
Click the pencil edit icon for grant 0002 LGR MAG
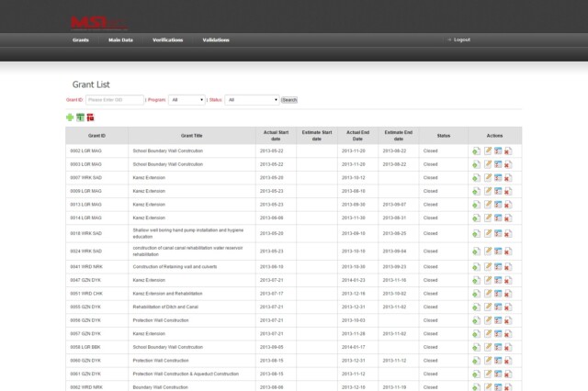click(488, 151)
